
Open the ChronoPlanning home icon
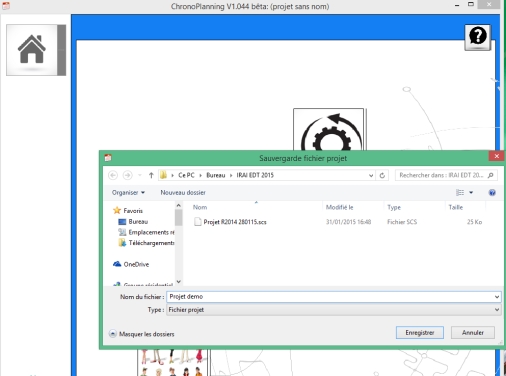(x=32, y=50)
